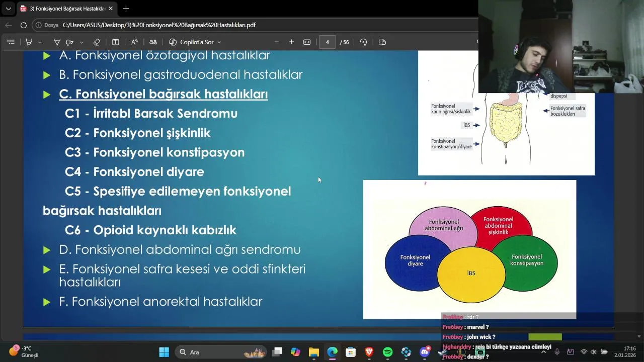
Task: Open the weather widget showing -3°C
Action: coord(24,351)
